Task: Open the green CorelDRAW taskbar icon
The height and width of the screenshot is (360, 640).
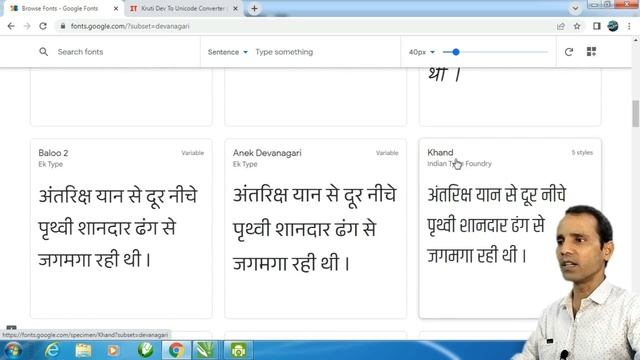Action: coord(145,350)
